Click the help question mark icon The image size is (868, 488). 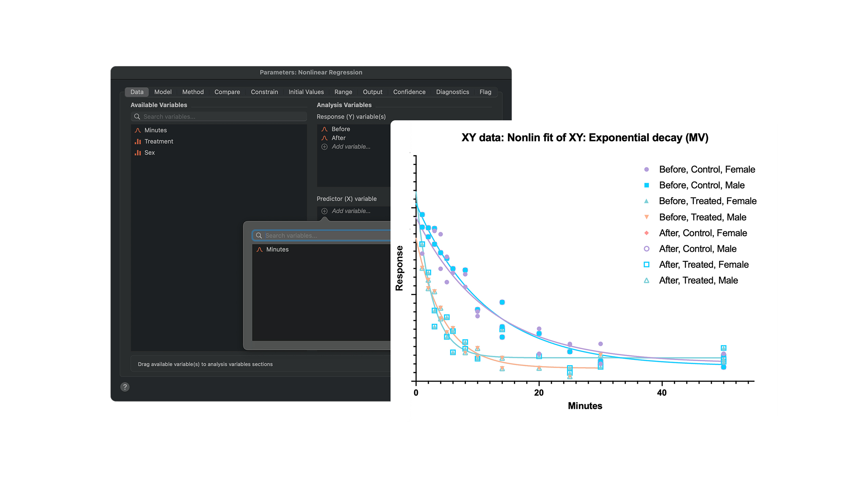coord(125,387)
